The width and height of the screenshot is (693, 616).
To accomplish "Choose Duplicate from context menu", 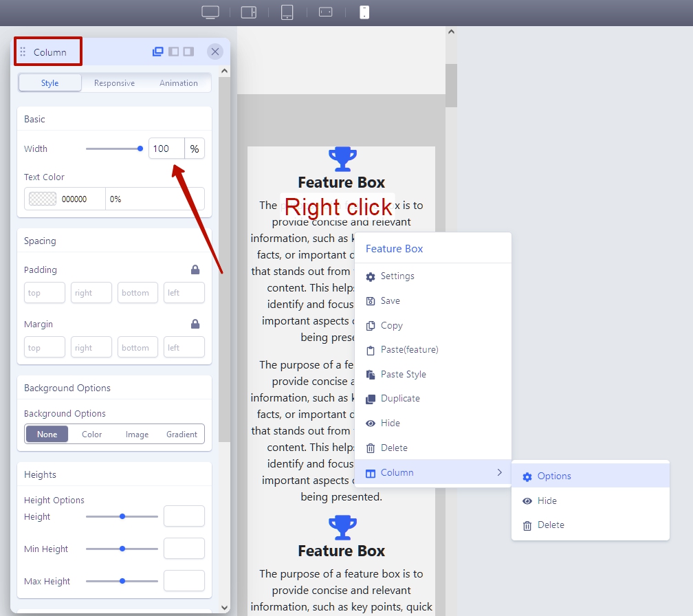I will pos(400,399).
